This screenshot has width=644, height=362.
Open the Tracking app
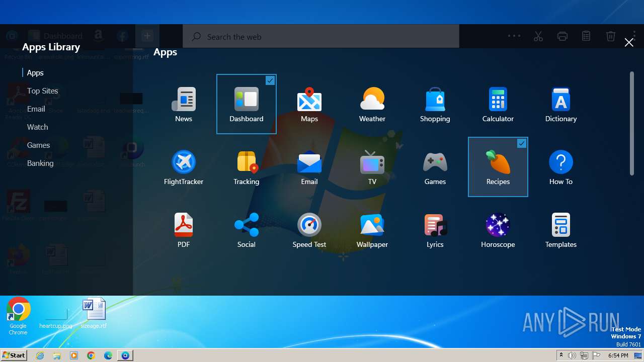tap(247, 167)
